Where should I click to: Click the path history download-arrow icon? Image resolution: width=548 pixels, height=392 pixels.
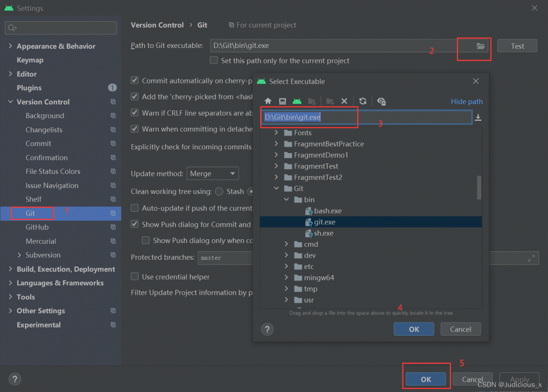coord(478,118)
